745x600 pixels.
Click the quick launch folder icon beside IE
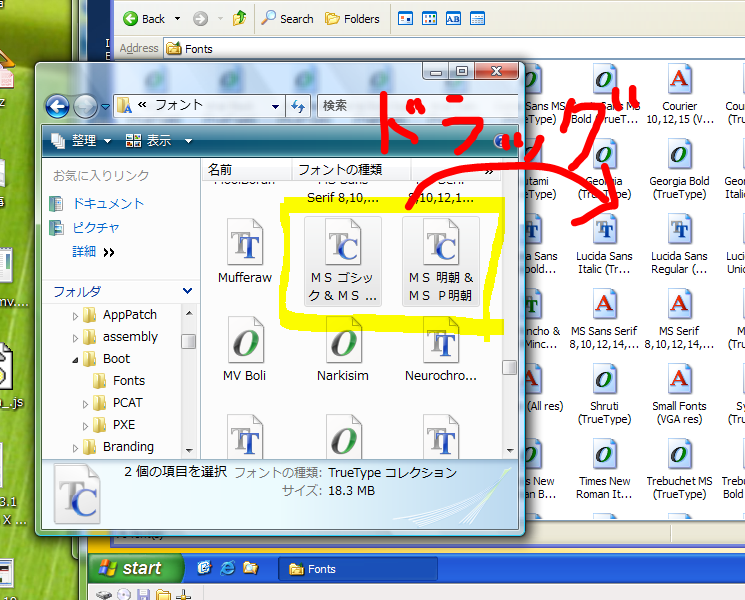pos(250,568)
